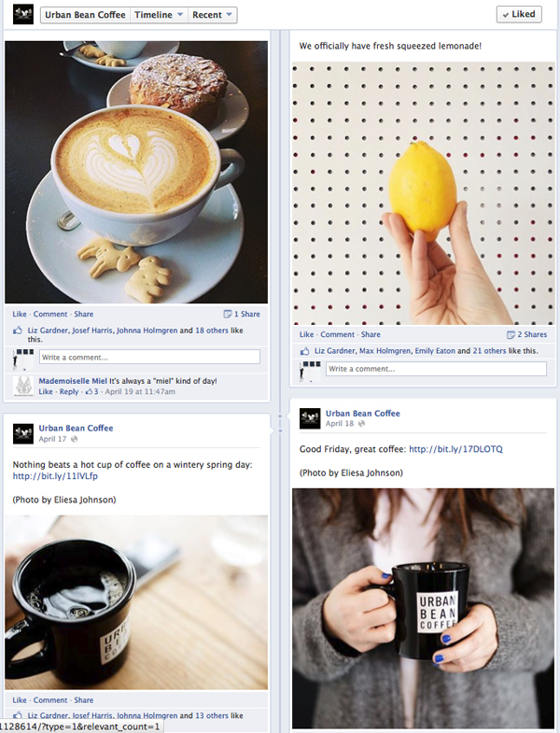Reply to Mademoiselle Miel's comment

point(69,392)
